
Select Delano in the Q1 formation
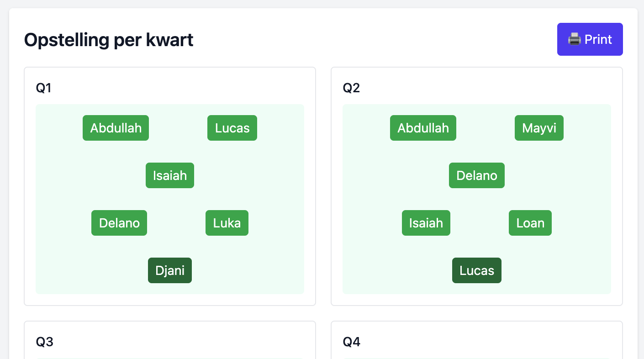[119, 223]
